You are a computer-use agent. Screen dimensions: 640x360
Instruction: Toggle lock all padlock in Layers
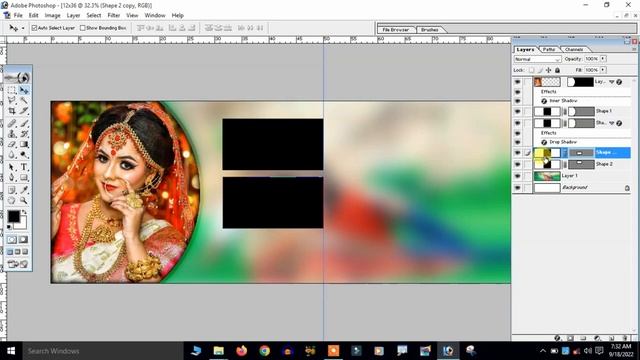[558, 70]
